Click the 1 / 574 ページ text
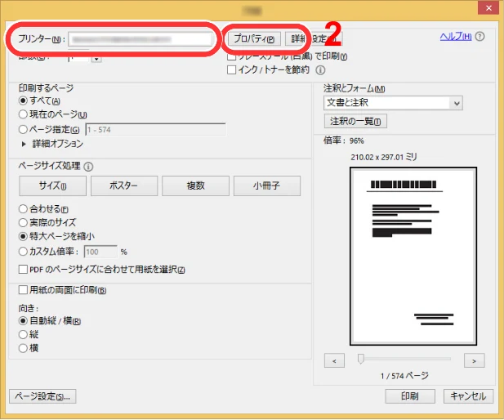504x420 pixels. tap(404, 376)
